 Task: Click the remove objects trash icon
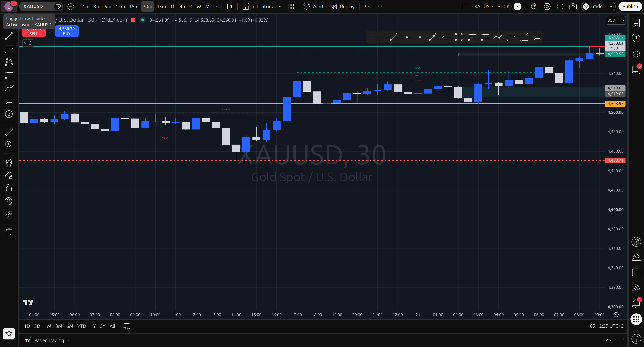pos(9,232)
